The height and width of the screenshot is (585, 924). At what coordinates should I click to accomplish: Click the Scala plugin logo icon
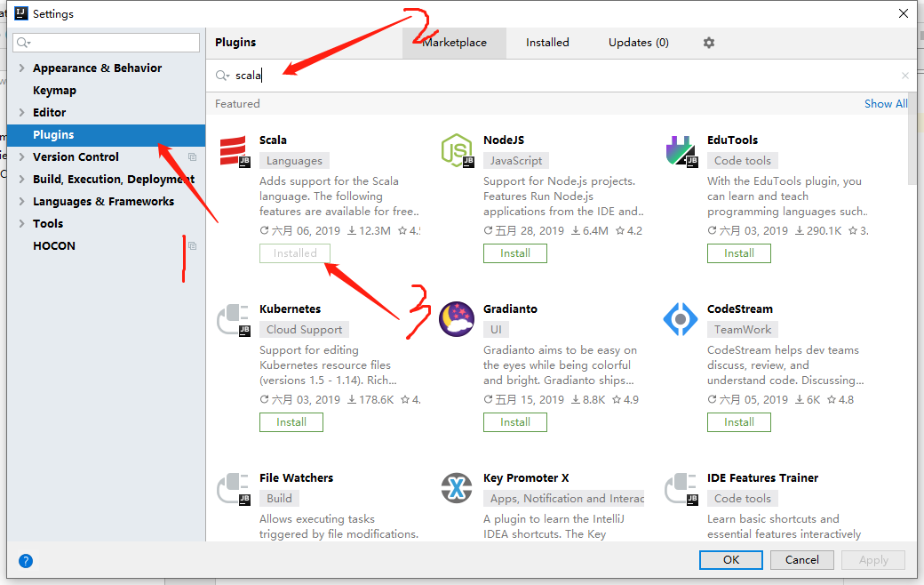[x=235, y=151]
